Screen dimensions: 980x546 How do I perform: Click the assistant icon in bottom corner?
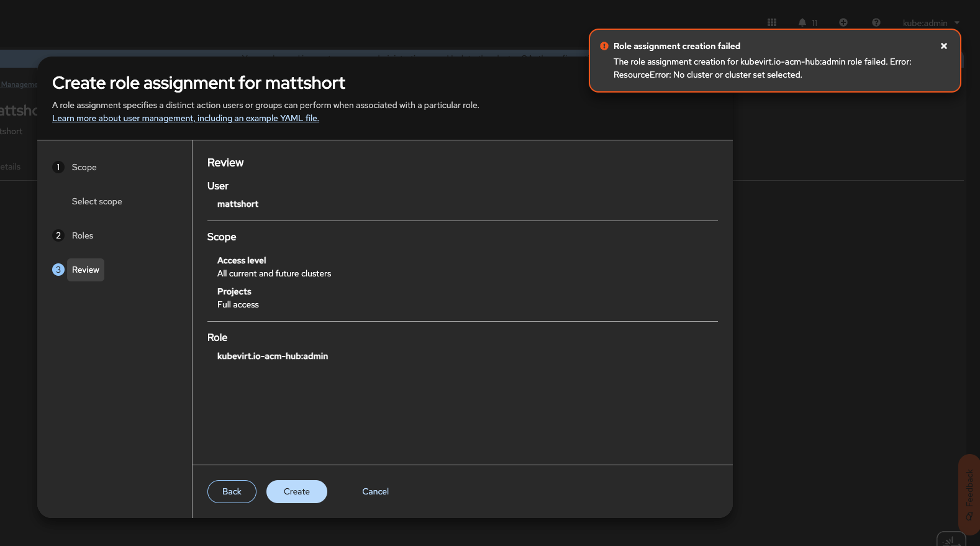point(950,540)
